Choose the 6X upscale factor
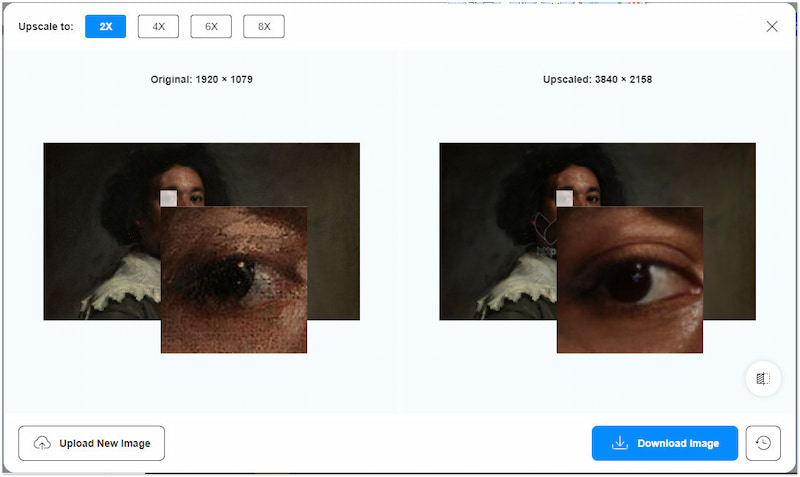Screen dimensions: 800x477 point(211,27)
